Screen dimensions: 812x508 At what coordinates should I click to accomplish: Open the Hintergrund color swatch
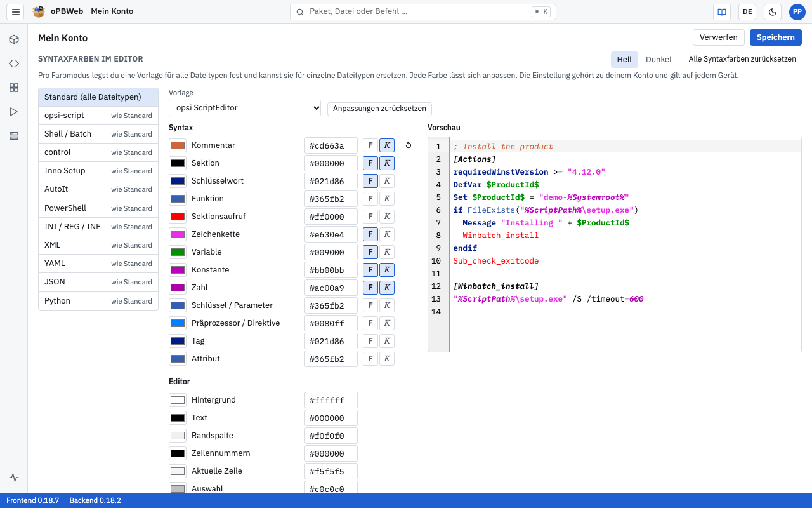click(178, 400)
